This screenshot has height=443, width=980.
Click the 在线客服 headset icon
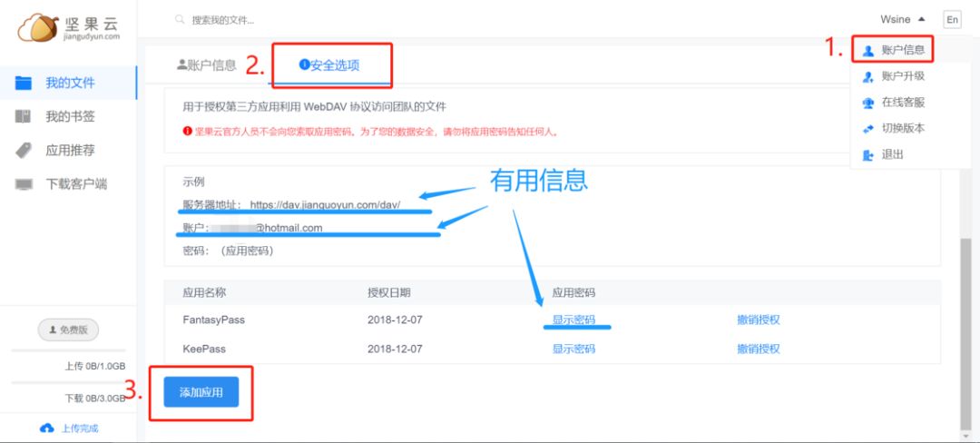(x=868, y=103)
